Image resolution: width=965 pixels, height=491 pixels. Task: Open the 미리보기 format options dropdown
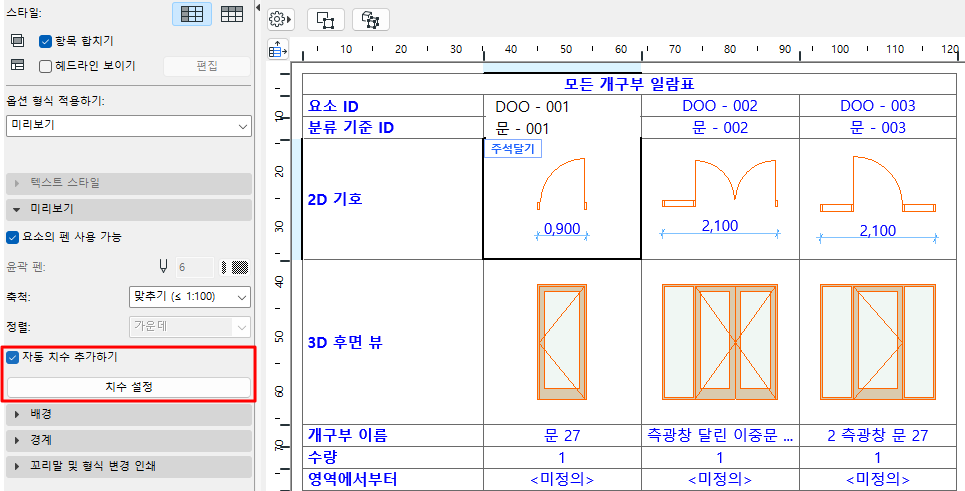coord(129,125)
